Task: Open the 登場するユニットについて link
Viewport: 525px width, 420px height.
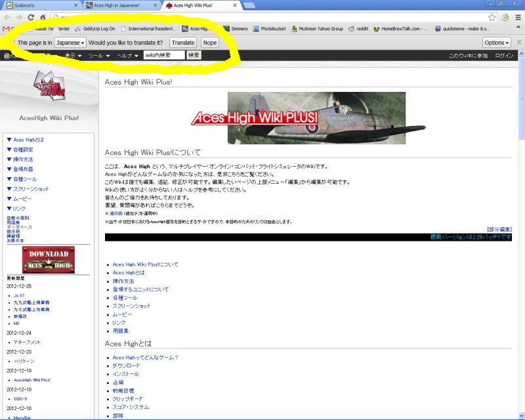Action: (140, 289)
